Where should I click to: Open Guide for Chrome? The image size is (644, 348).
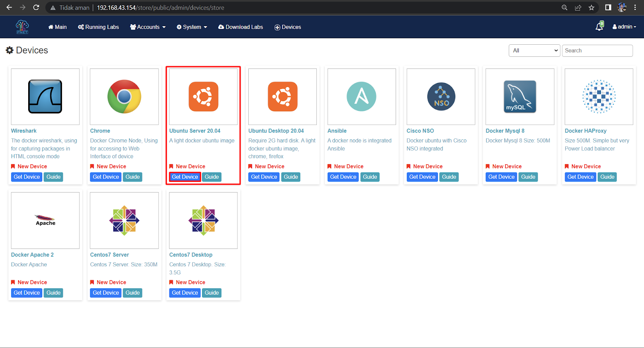point(132,177)
